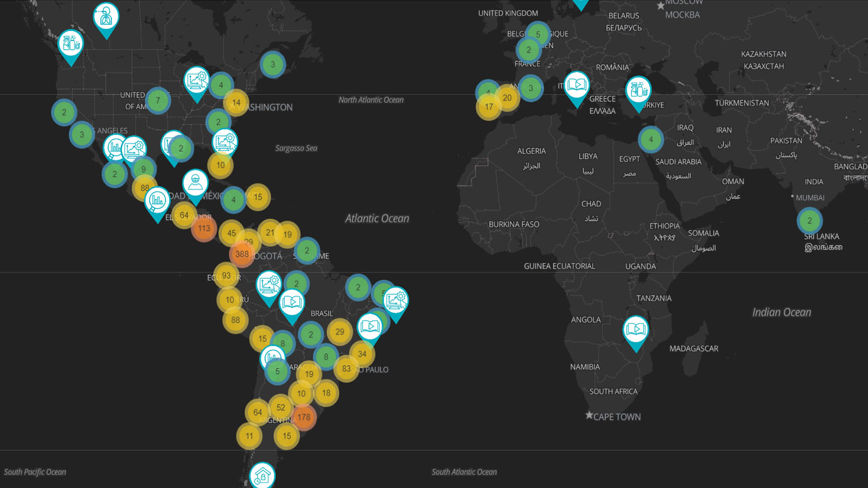868x488 pixels.
Task: Expand the orange 178 cluster in Argentina
Action: (304, 417)
